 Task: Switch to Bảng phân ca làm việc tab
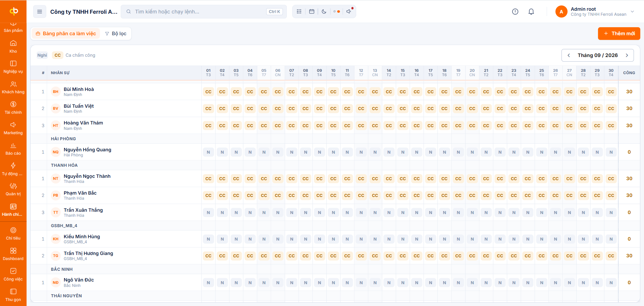coord(66,34)
